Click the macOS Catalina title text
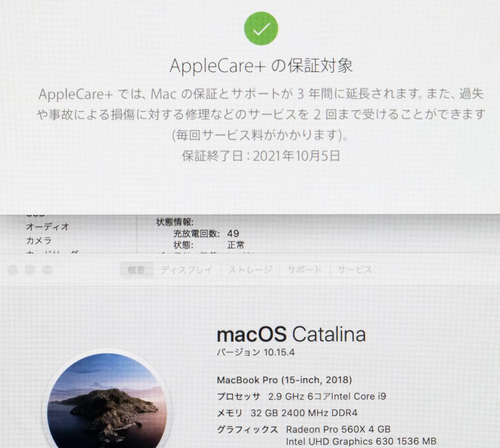This screenshot has height=448, width=500. [291, 335]
